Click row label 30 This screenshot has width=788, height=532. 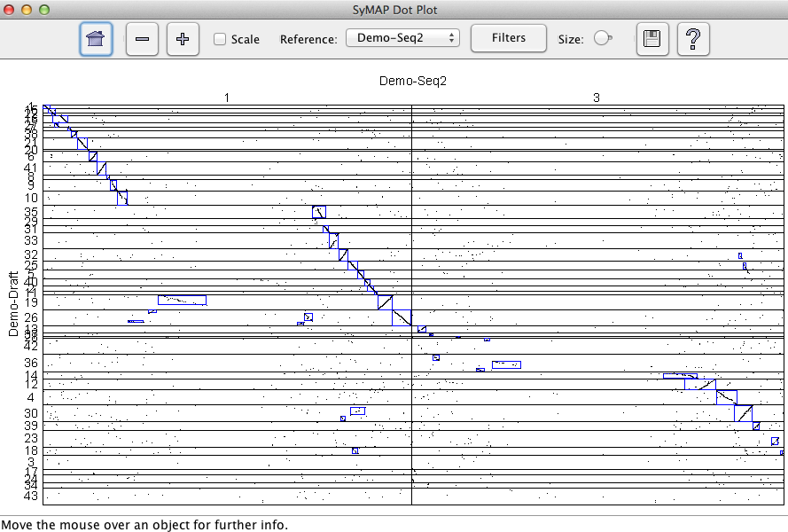click(x=31, y=413)
